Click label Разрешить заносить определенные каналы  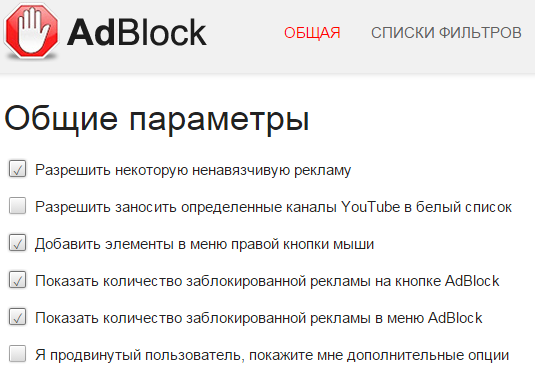tap(273, 207)
